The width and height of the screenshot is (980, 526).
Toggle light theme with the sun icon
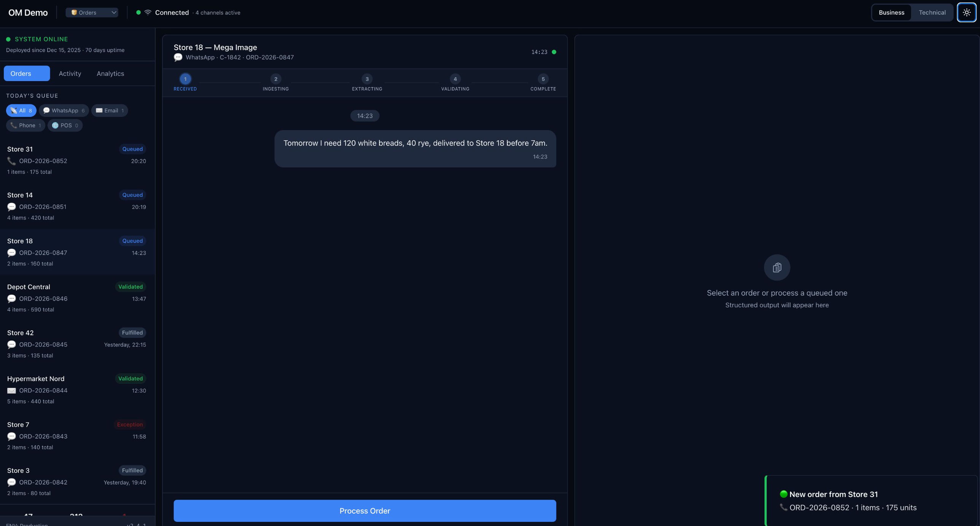(x=966, y=12)
